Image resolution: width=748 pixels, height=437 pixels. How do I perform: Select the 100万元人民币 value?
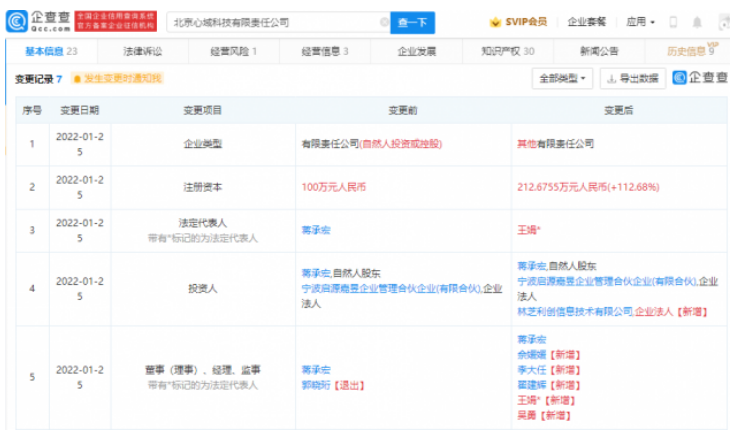click(x=333, y=187)
